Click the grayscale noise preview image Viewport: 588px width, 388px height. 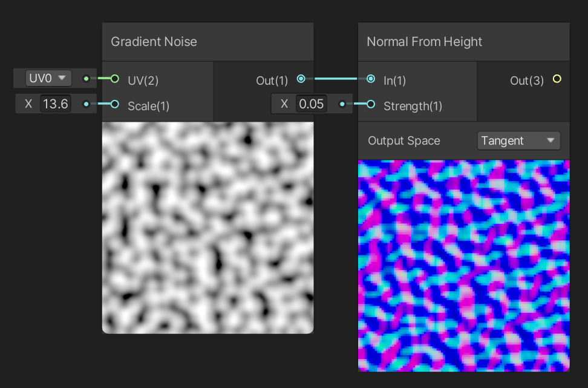coord(207,227)
